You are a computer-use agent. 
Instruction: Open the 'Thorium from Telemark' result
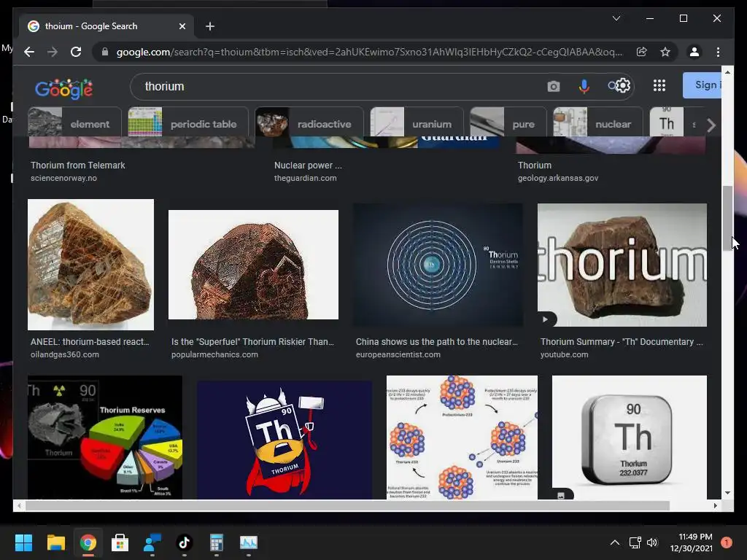tap(77, 166)
